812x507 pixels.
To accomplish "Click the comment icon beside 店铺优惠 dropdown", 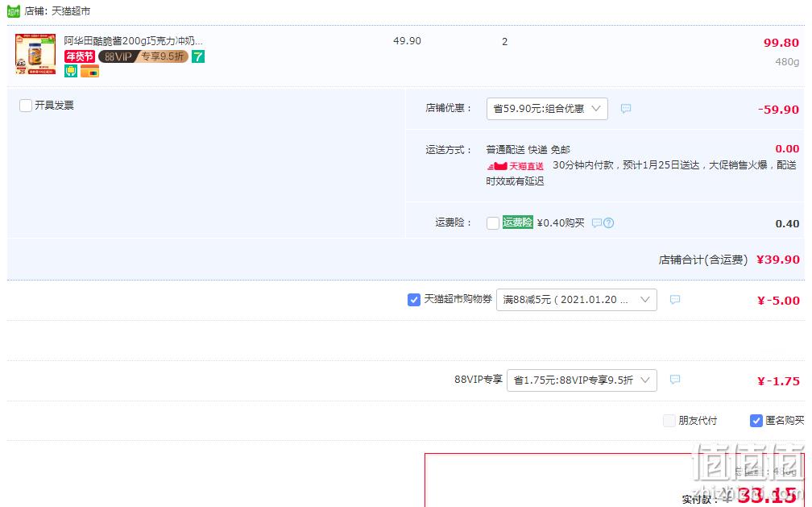I will 626,108.
